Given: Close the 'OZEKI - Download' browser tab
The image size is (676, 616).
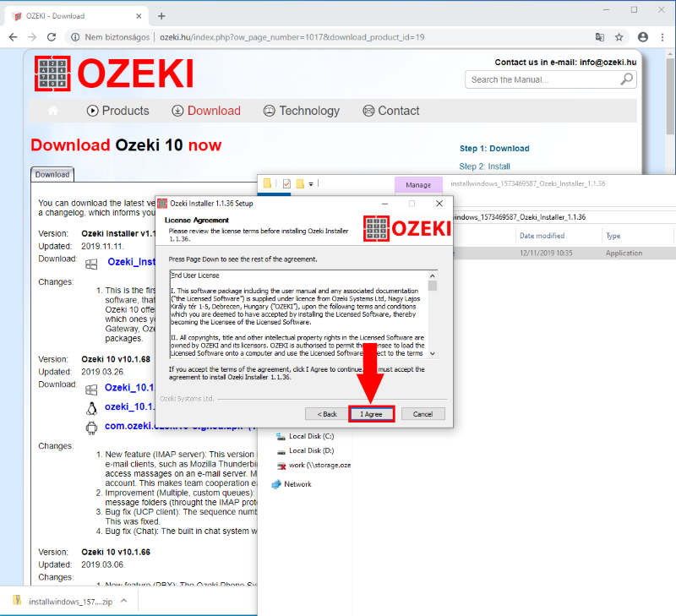Looking at the screenshot, I should point(139,16).
